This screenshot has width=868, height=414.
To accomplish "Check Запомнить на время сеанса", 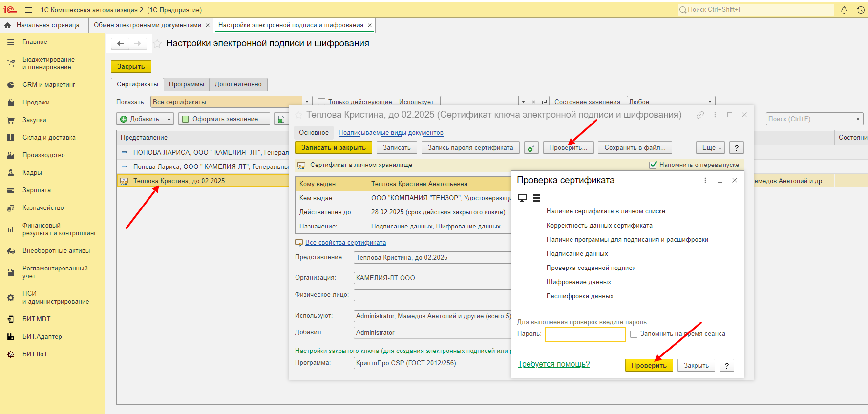I will coord(634,334).
